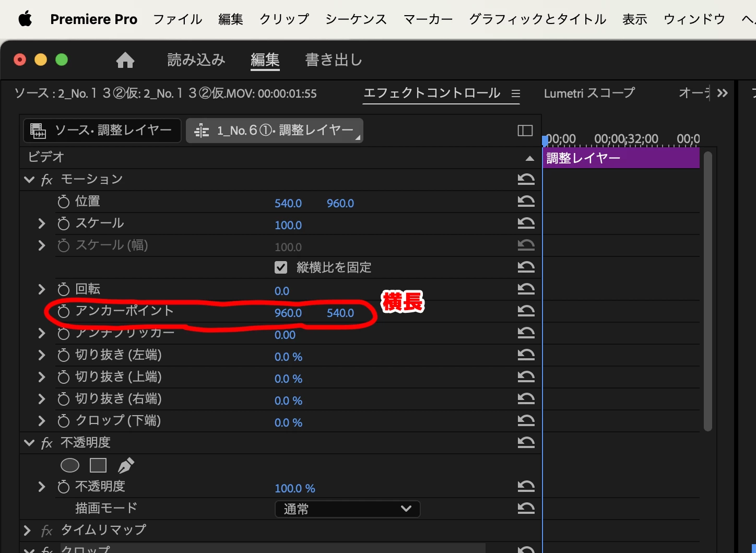Viewport: 756px width, 553px height.
Task: Reset the クロップ (下端) parameter
Action: [x=526, y=421]
